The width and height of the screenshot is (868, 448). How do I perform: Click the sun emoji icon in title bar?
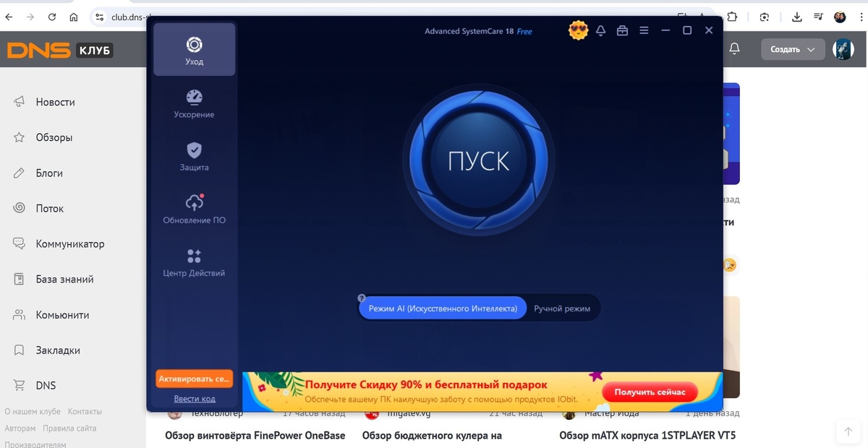(578, 30)
